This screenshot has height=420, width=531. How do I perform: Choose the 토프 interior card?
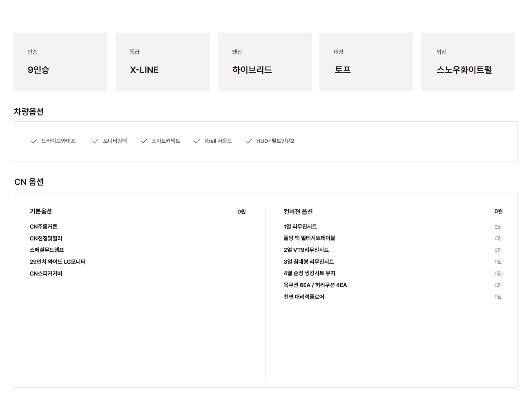click(x=366, y=62)
